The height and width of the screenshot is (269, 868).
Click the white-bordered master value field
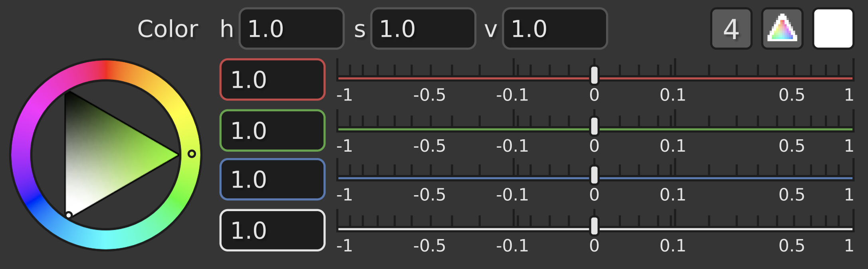(272, 230)
